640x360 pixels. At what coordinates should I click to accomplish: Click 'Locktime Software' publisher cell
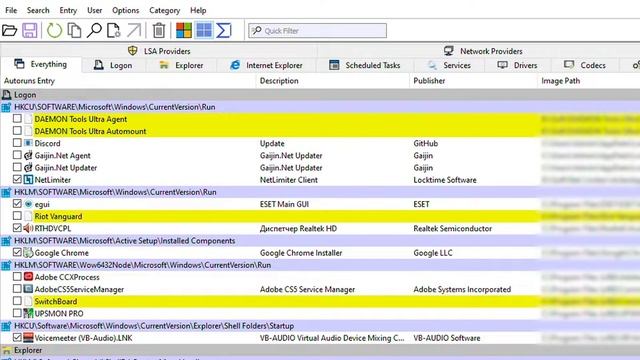pos(445,180)
